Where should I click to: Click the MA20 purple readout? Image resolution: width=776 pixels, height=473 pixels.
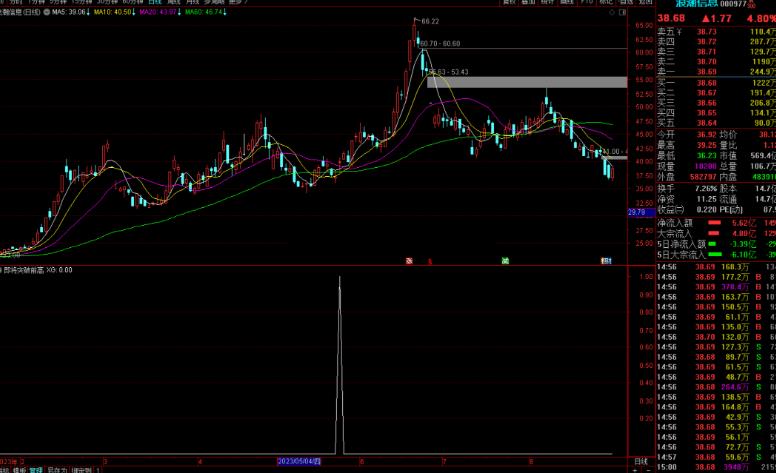click(x=158, y=12)
